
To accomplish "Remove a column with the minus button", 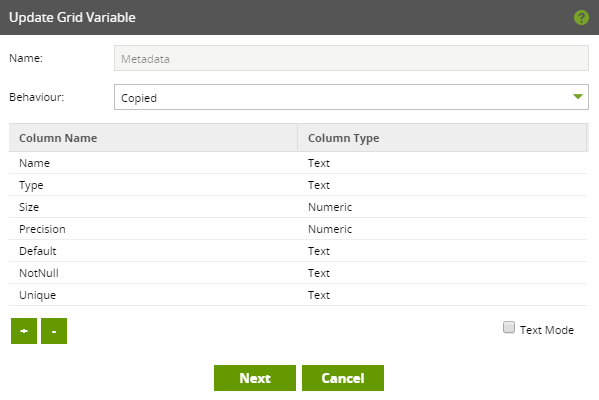I will tap(54, 331).
